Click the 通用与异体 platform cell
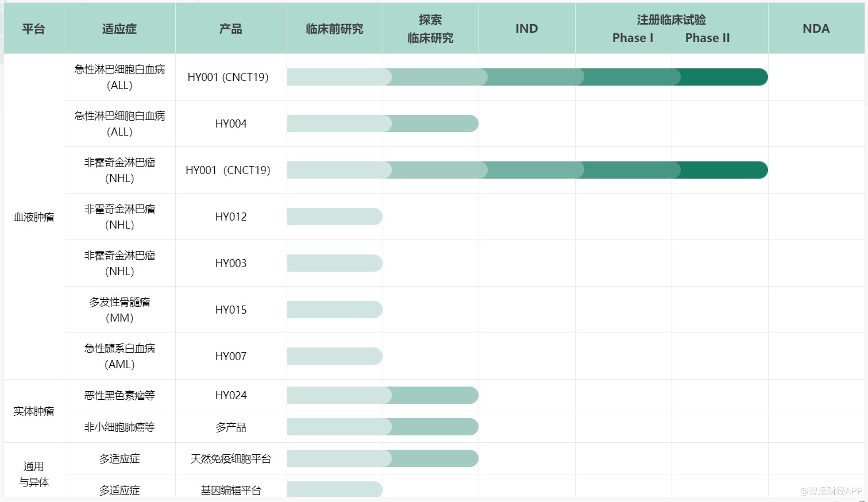 tap(33, 474)
